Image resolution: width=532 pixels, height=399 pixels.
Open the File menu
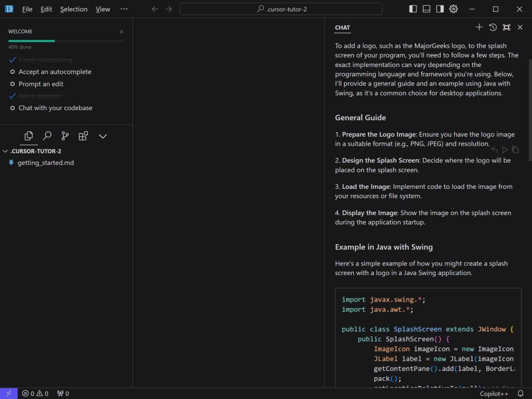[27, 9]
